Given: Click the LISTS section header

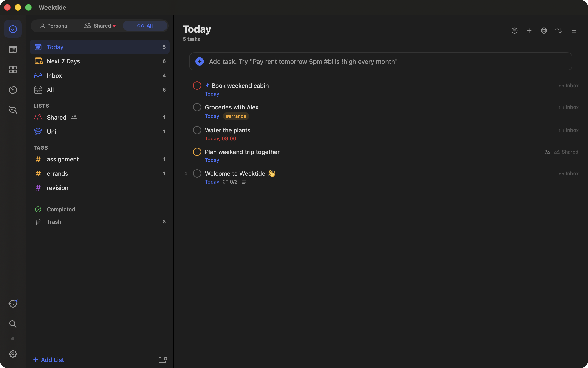Looking at the screenshot, I should (41, 106).
